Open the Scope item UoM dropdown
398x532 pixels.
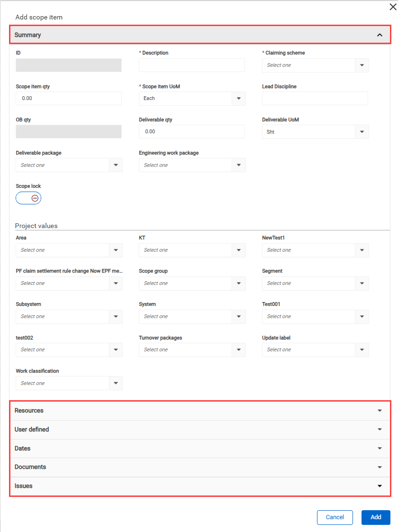pyautogui.click(x=192, y=99)
